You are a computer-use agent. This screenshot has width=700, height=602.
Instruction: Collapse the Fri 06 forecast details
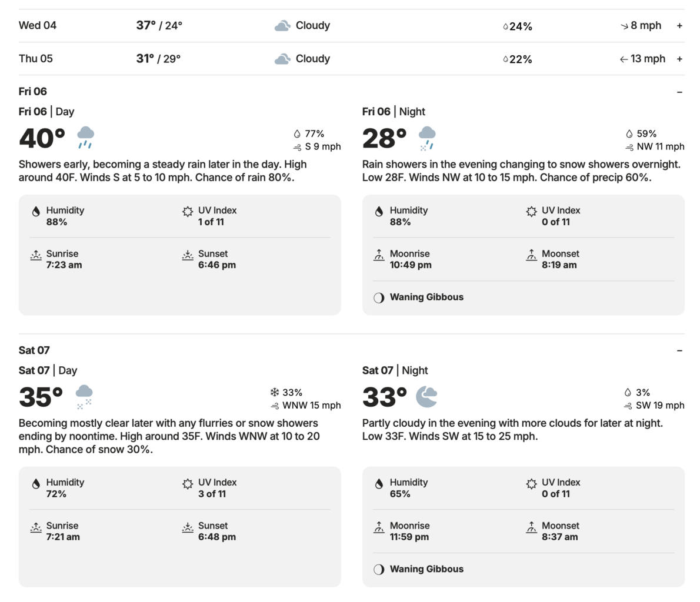click(679, 92)
